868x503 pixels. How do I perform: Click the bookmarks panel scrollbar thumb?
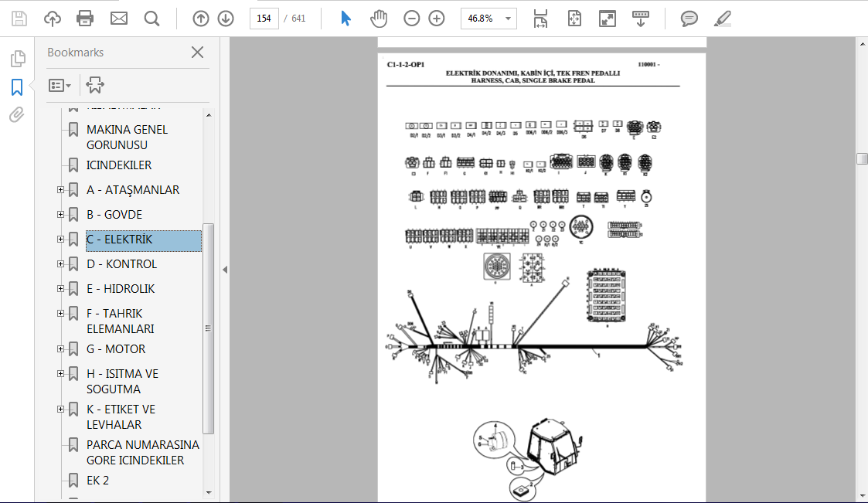click(209, 328)
